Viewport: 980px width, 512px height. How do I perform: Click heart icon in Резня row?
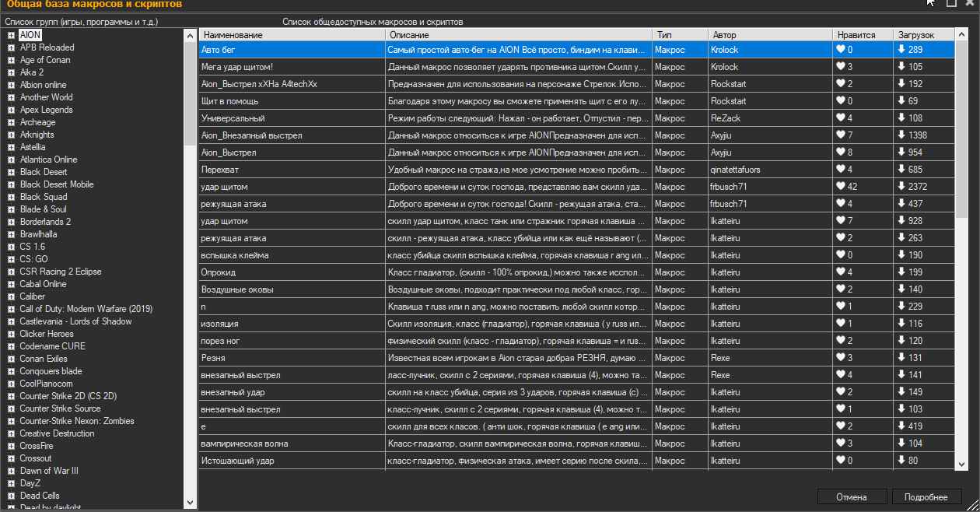coord(841,358)
